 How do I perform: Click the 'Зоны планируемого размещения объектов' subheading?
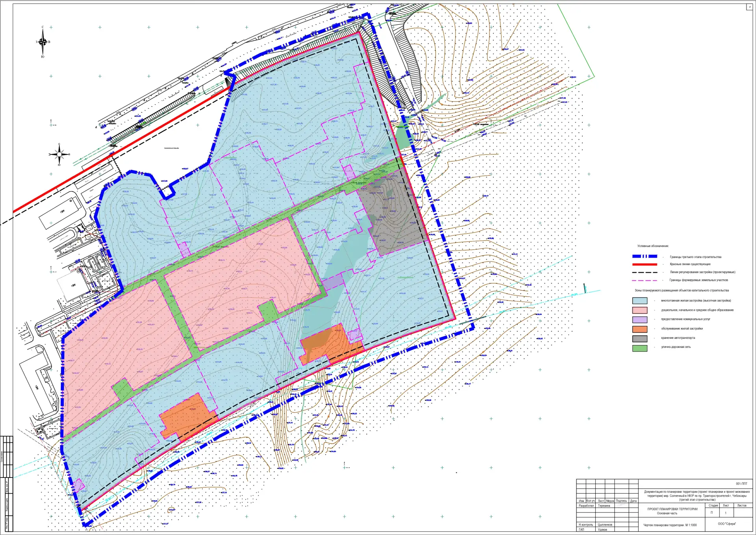[x=682, y=290]
